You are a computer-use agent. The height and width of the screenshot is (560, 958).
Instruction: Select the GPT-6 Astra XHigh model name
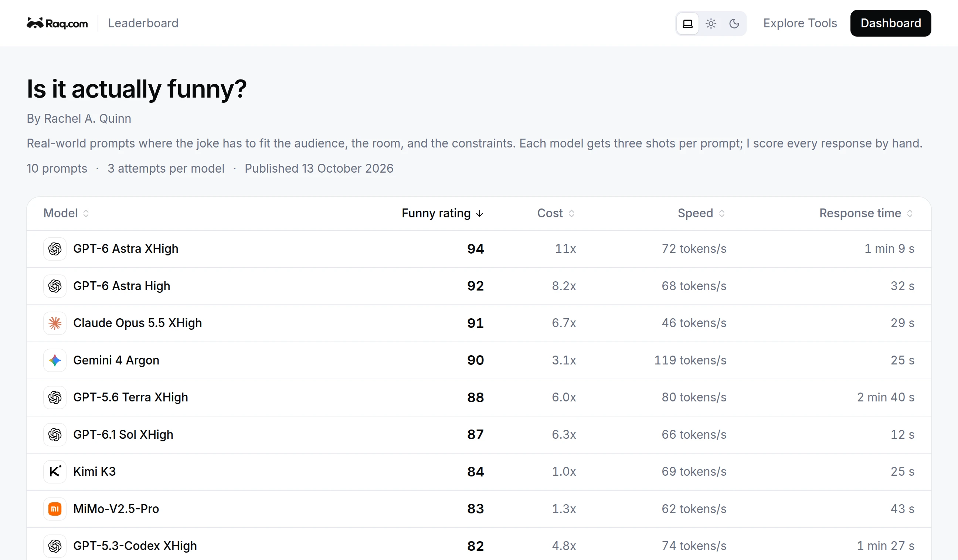tap(126, 249)
